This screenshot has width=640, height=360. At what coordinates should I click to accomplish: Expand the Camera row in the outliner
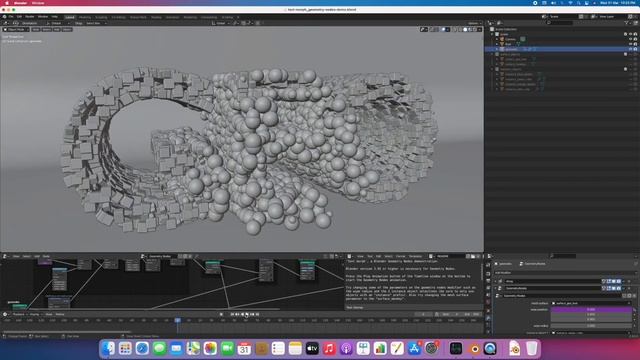[x=497, y=39]
